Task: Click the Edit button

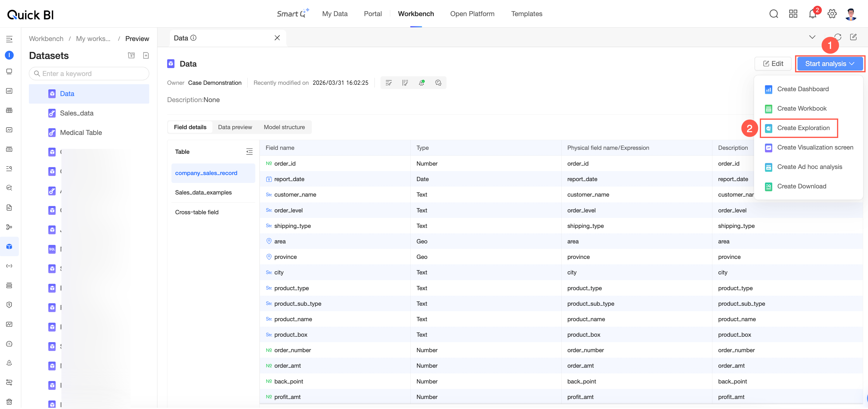Action: pyautogui.click(x=773, y=64)
